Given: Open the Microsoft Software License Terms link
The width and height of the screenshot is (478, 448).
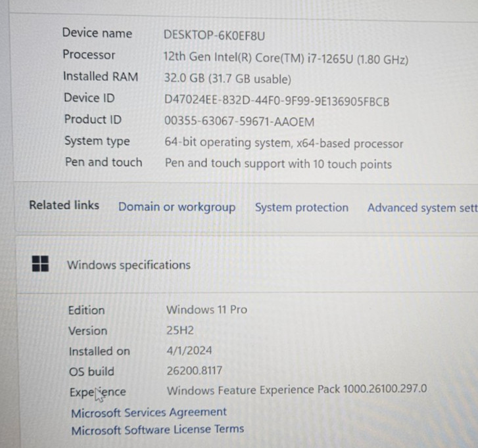Looking at the screenshot, I should tap(158, 430).
